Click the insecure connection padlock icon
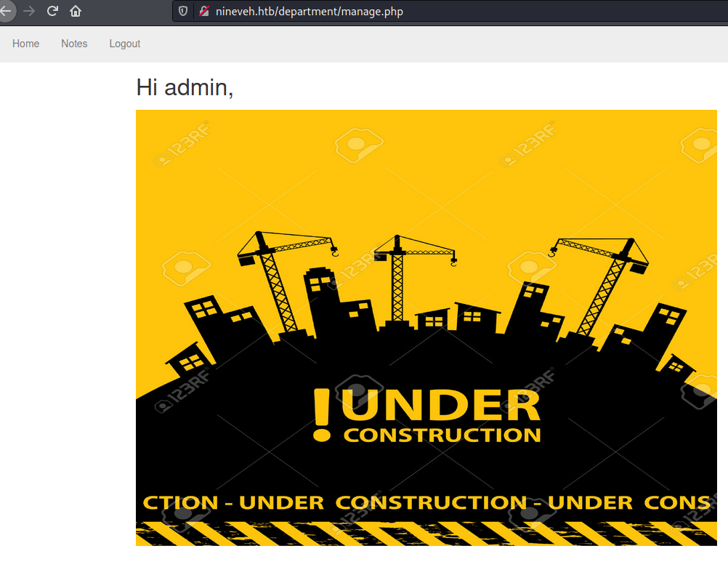728x562 pixels. click(203, 11)
